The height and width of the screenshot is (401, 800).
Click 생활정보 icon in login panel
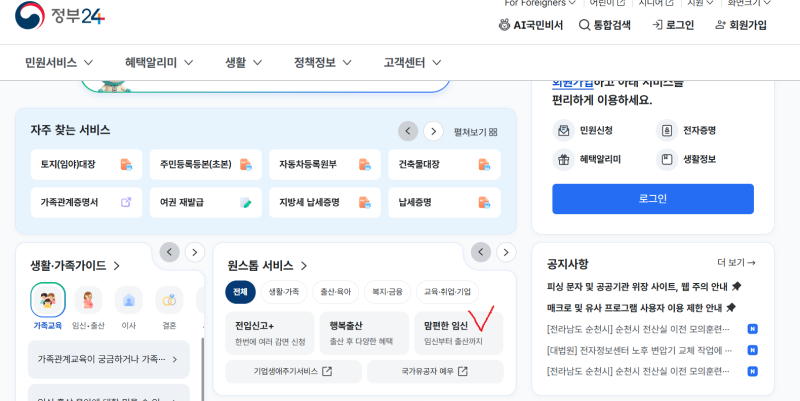(667, 160)
